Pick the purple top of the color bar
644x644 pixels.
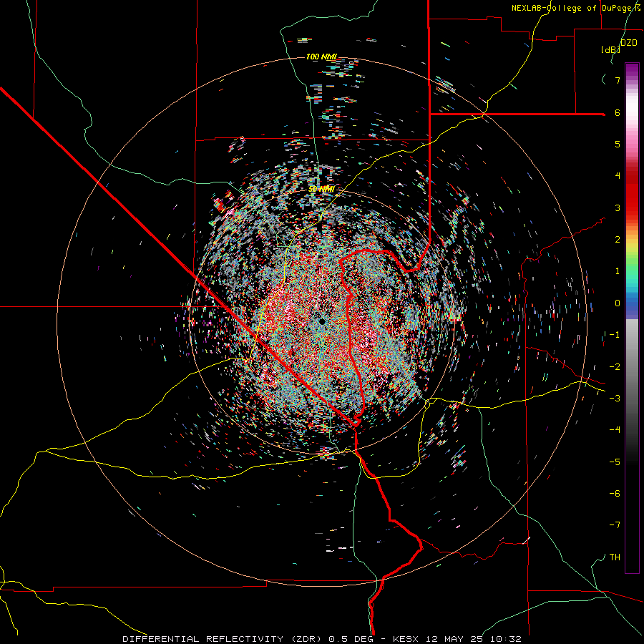pyautogui.click(x=632, y=70)
